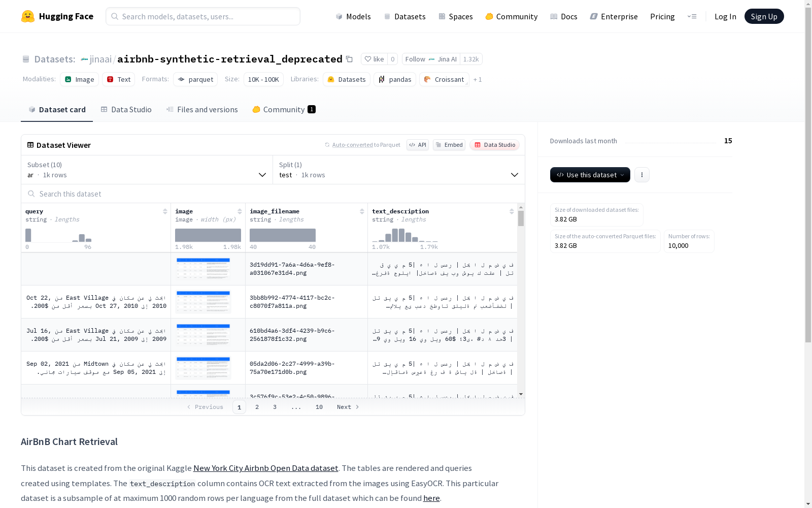Open the Files and versions tab
The image size is (812, 508).
(x=202, y=110)
